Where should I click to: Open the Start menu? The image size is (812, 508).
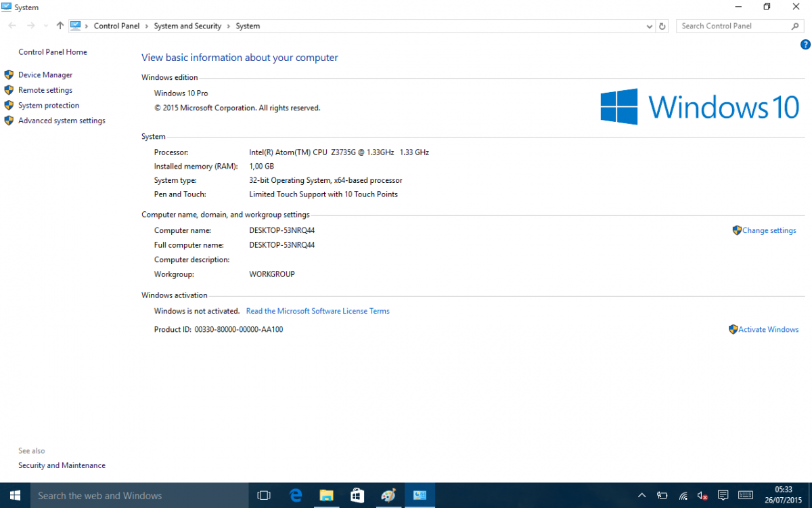click(15, 495)
